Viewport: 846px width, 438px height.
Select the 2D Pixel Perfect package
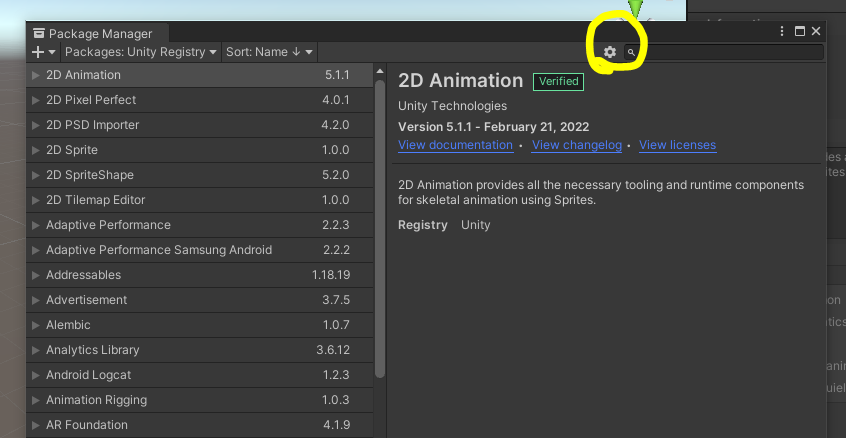[200, 100]
